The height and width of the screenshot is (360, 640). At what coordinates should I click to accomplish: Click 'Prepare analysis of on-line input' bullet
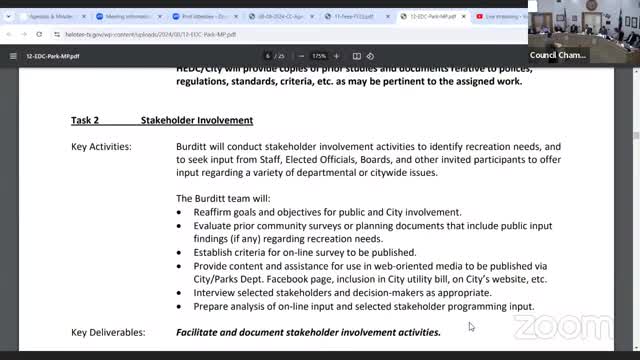point(364,307)
